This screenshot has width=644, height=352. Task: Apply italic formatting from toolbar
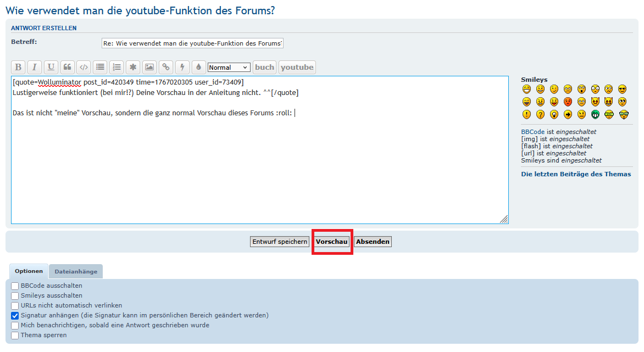(35, 68)
